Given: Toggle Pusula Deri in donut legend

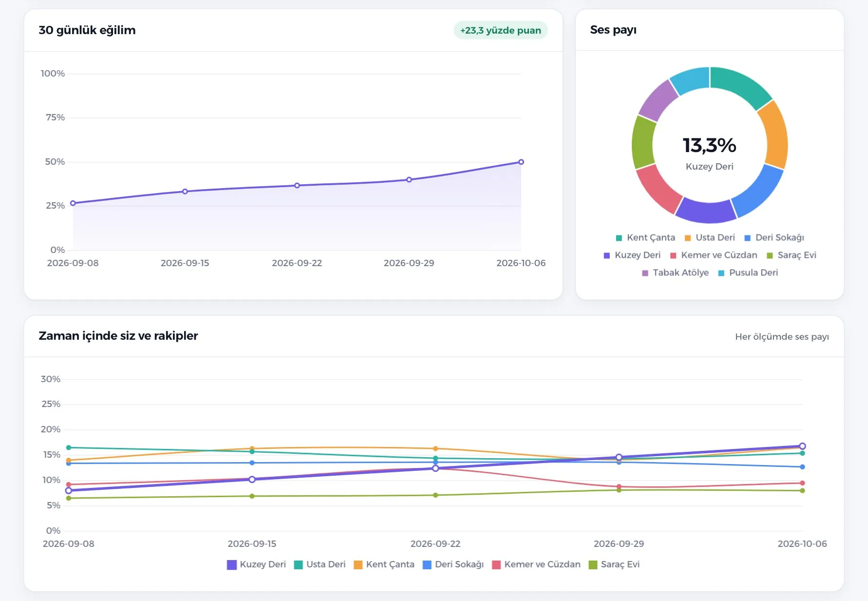Looking at the screenshot, I should 748,272.
